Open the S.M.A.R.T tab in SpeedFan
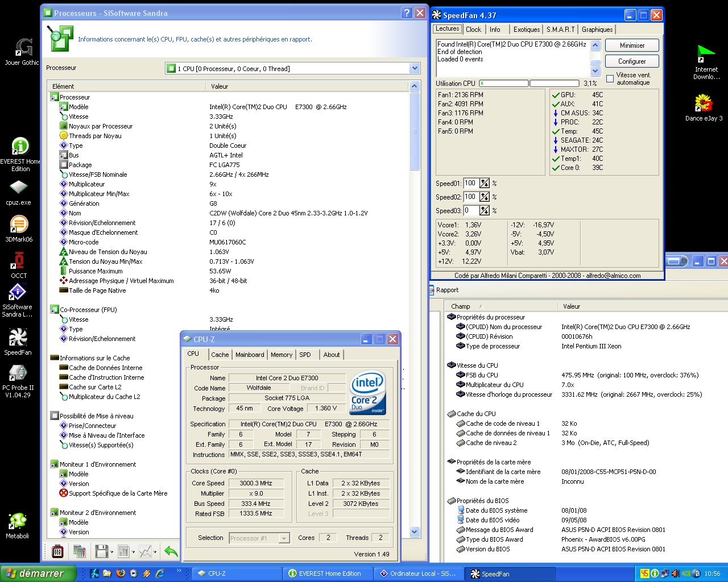This screenshot has width=728, height=582. point(560,30)
